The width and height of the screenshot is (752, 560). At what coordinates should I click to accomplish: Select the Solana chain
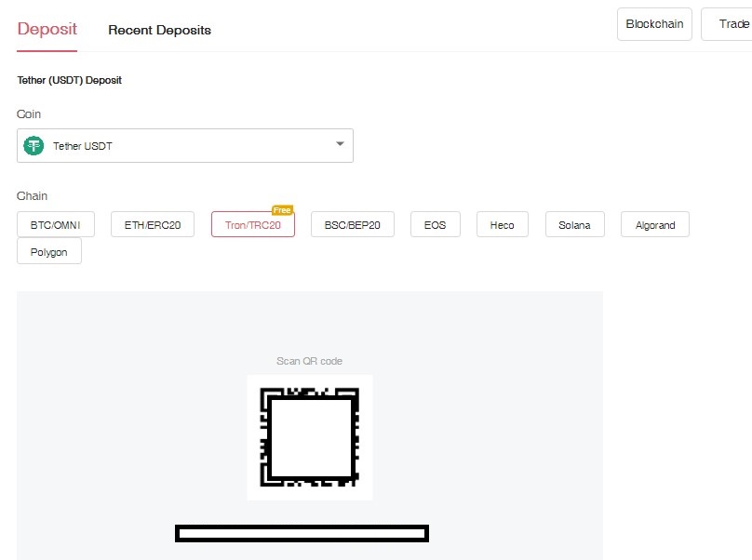[x=574, y=224]
